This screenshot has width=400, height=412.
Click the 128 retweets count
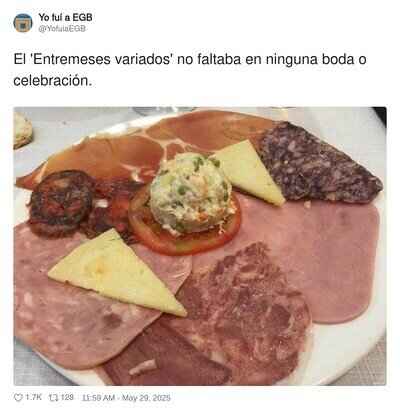(68, 398)
